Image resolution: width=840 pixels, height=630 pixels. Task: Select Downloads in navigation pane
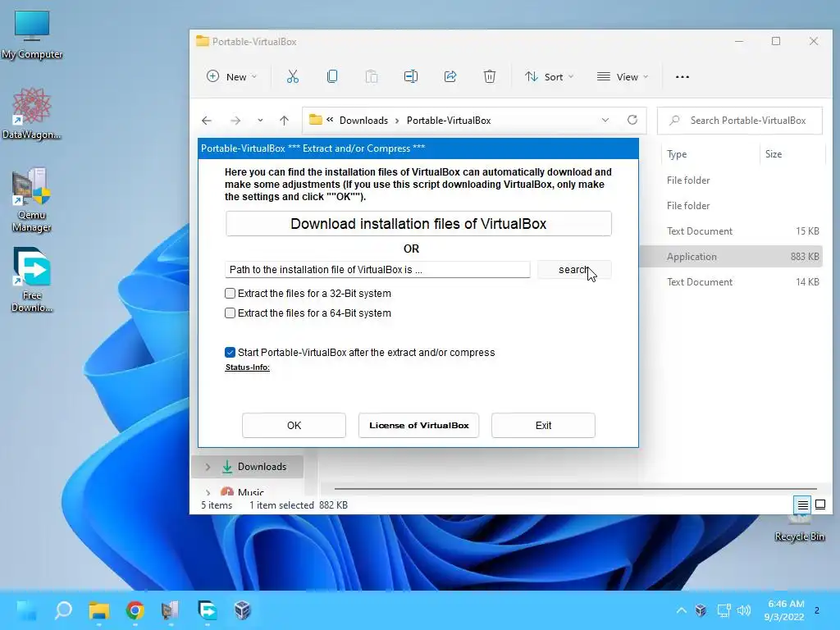(x=262, y=467)
